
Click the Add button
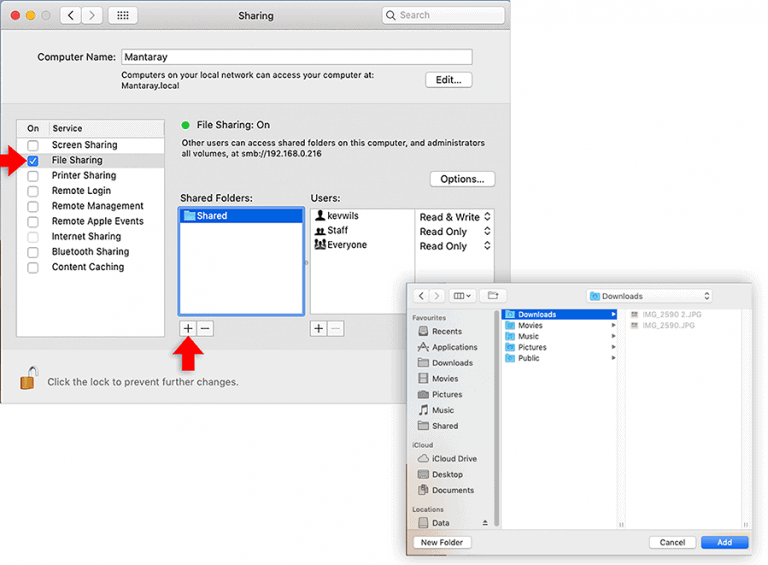pyautogui.click(x=724, y=542)
